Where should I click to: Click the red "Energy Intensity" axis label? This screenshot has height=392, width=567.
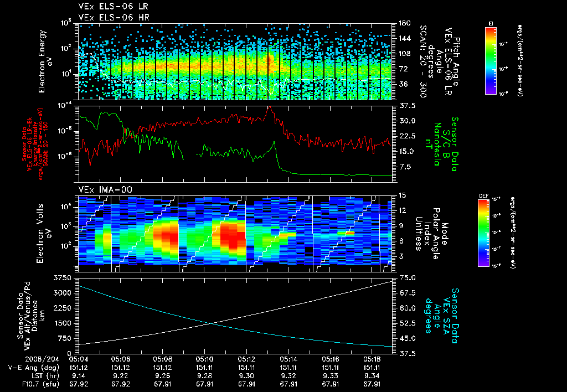(x=35, y=143)
